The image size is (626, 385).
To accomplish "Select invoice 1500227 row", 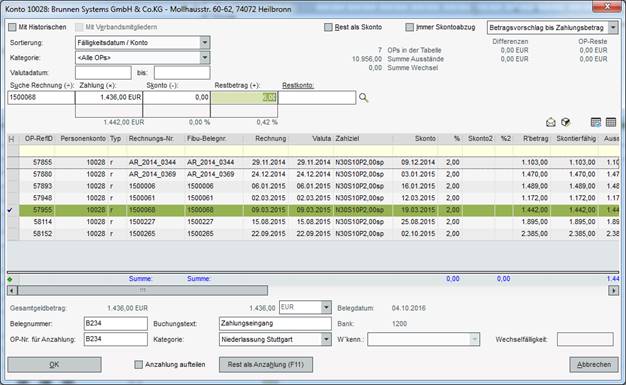I will click(x=313, y=222).
